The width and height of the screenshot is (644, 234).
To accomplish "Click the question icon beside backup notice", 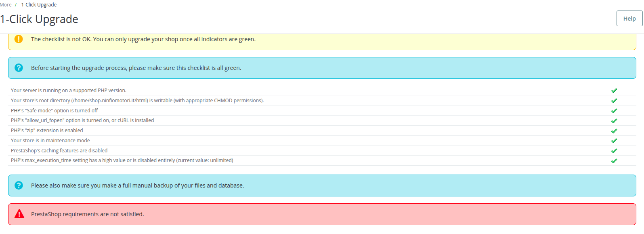I will point(19,186).
